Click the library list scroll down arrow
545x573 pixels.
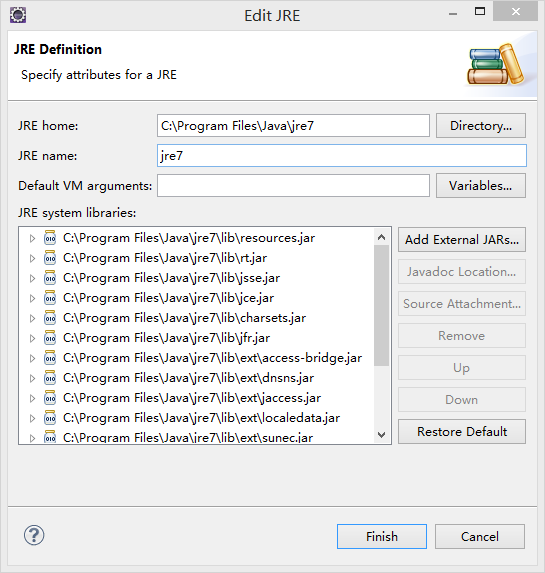pos(381,435)
